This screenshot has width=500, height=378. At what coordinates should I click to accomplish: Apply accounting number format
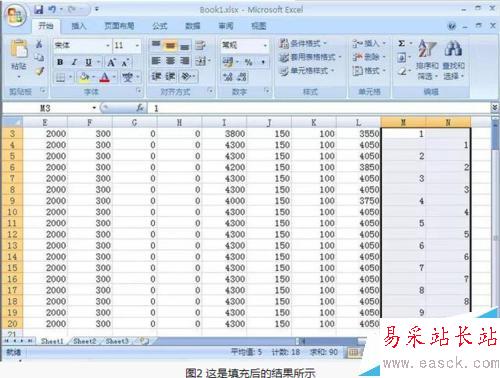(x=228, y=61)
